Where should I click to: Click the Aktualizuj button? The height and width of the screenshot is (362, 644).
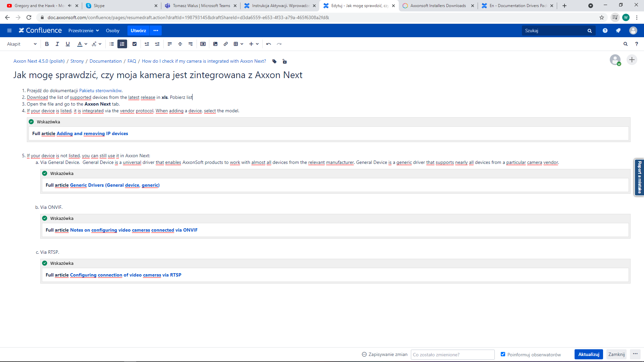tap(588, 354)
